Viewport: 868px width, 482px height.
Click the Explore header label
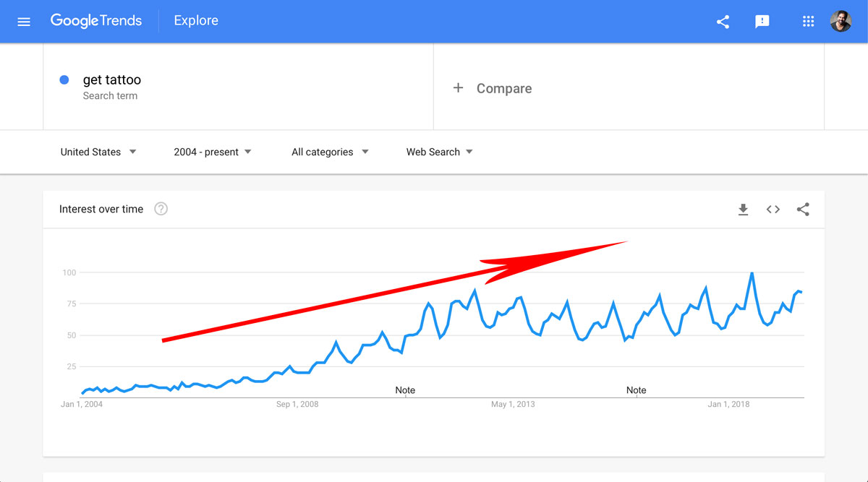[x=196, y=21]
